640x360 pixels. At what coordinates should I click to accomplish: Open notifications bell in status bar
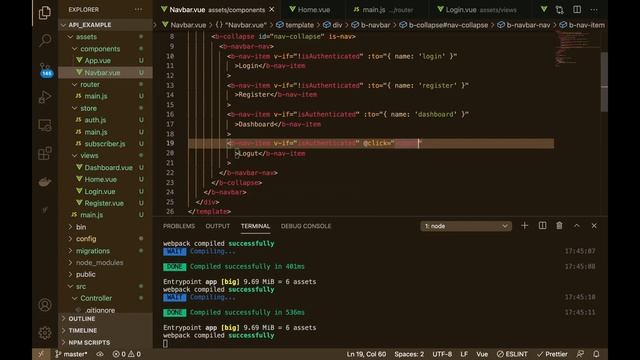(x=596, y=354)
